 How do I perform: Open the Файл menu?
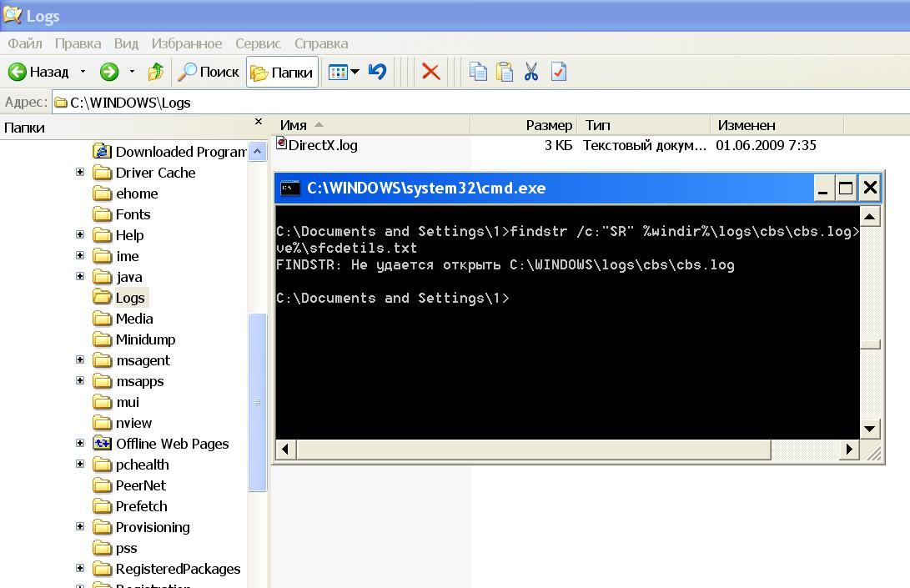click(x=25, y=43)
